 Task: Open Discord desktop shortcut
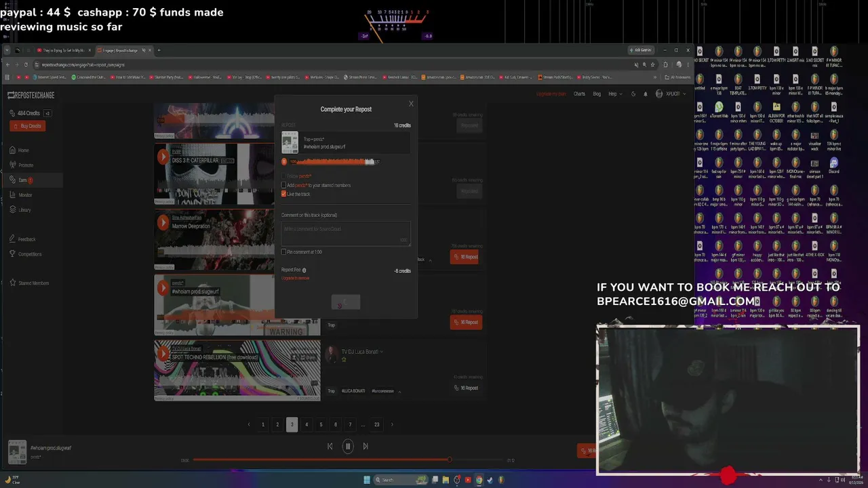tap(834, 165)
